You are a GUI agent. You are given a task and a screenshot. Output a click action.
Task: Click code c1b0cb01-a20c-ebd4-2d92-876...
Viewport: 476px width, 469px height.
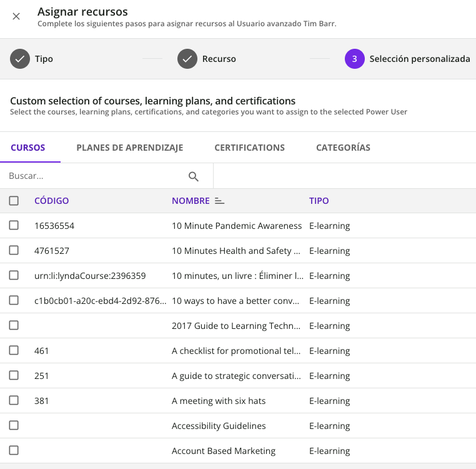100,301
